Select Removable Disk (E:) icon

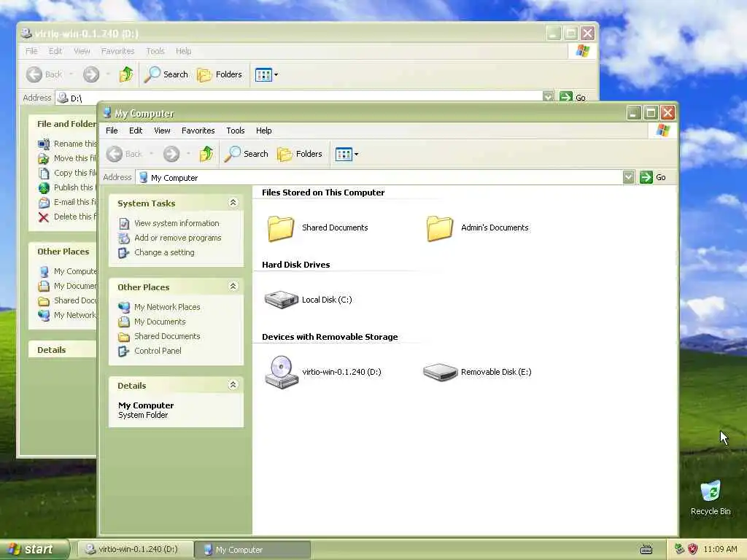tap(440, 372)
